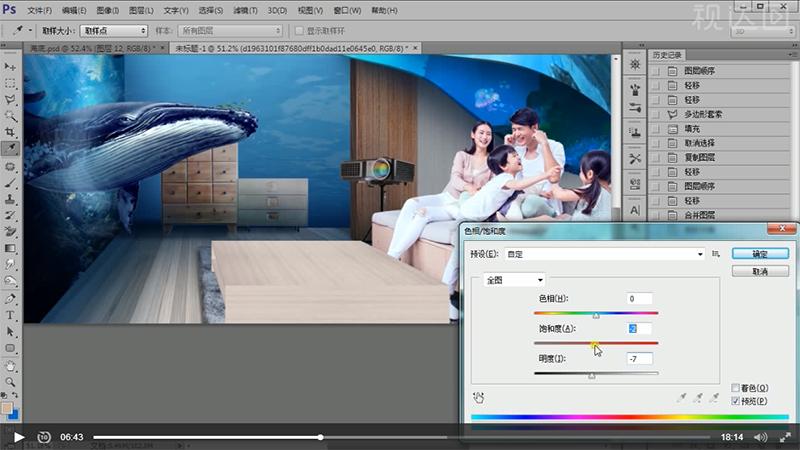Select the Brush tool

click(10, 183)
